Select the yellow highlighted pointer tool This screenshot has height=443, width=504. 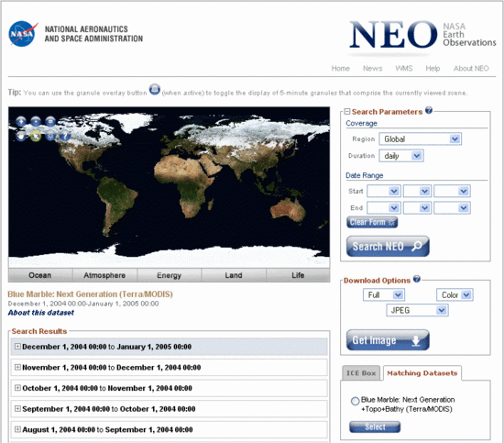[36, 136]
